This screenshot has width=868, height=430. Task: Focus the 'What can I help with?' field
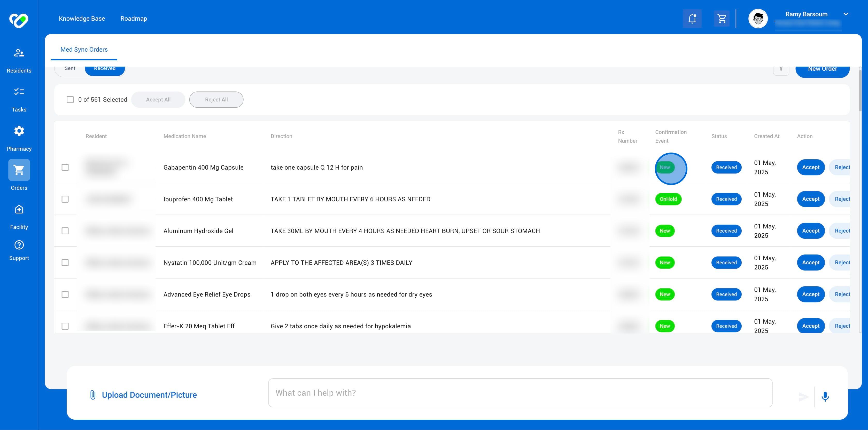tap(520, 393)
